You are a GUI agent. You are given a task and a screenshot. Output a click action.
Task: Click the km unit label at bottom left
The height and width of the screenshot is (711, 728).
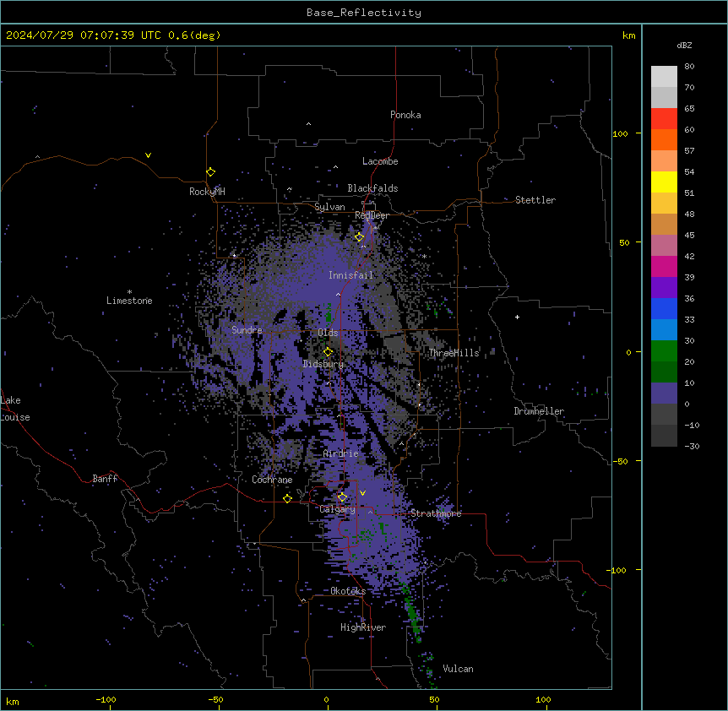pos(13,702)
